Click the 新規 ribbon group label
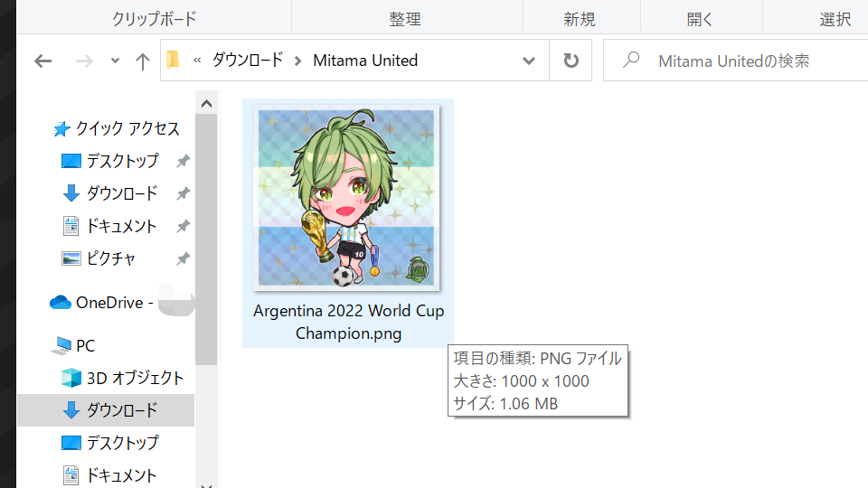This screenshot has height=488, width=868. coord(580,19)
